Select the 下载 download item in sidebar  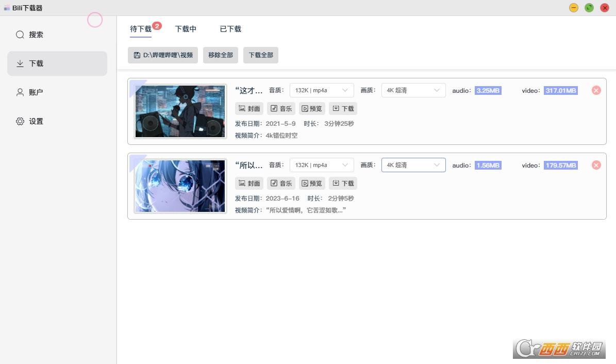[57, 63]
